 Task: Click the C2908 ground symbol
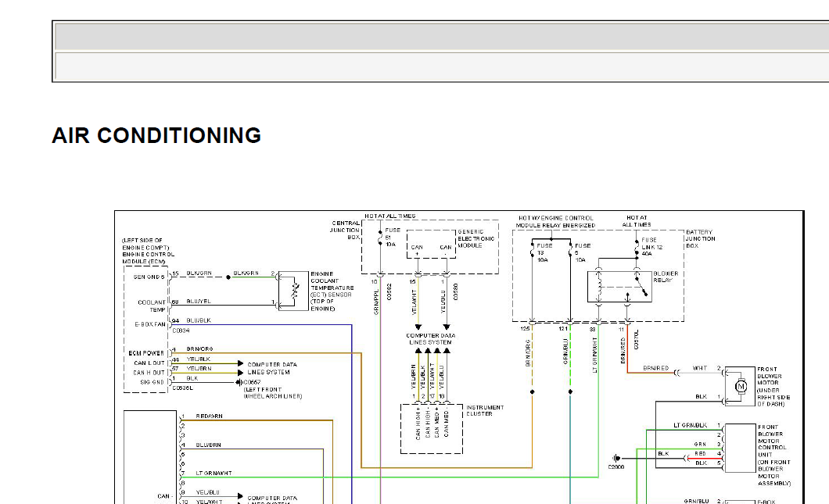[616, 458]
